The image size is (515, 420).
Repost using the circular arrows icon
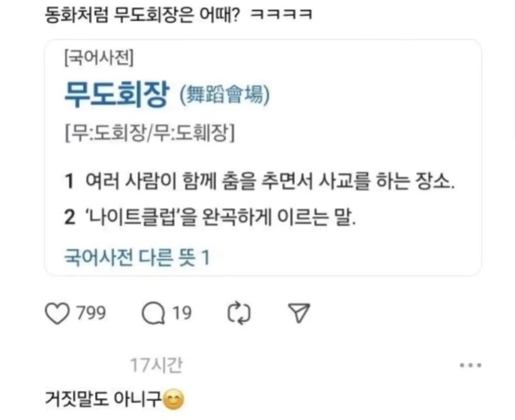tap(239, 313)
